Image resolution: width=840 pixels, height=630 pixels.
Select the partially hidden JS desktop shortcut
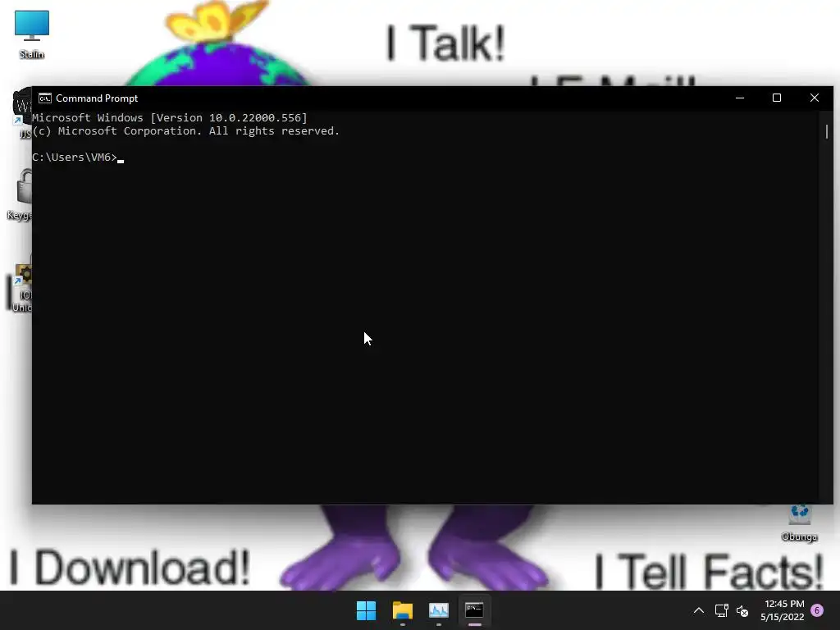[x=22, y=113]
